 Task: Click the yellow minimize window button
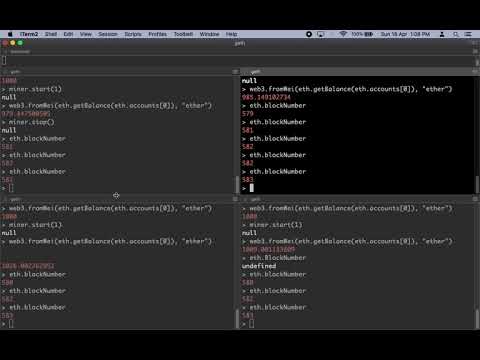[x=13, y=43]
